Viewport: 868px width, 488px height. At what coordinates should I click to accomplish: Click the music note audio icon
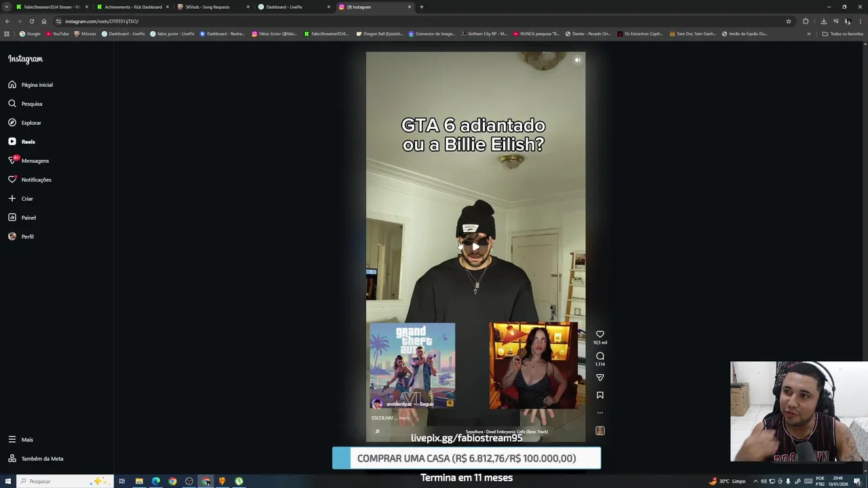377,431
